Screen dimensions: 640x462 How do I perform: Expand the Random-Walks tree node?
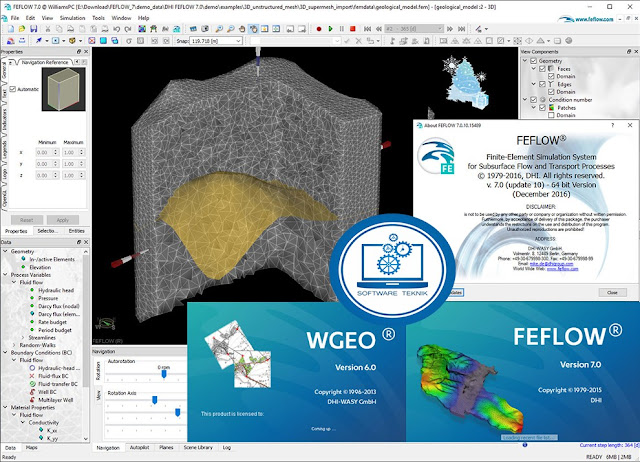click(14, 345)
